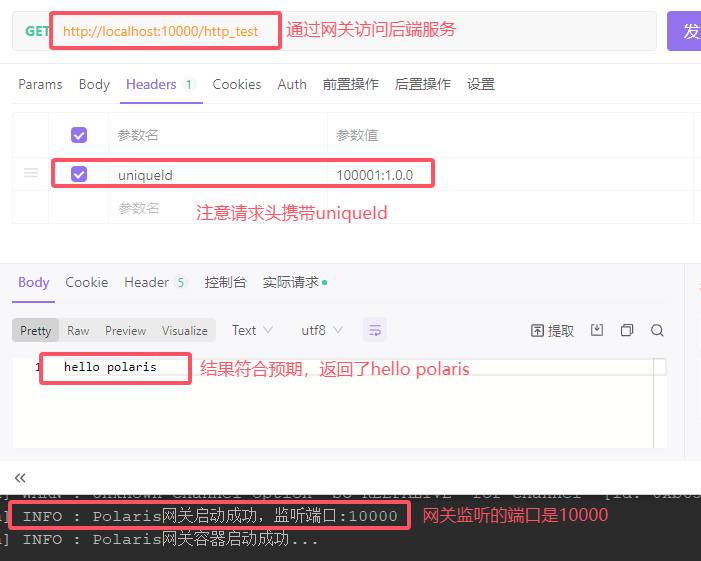The width and height of the screenshot is (701, 561).
Task: Copy the response body with copy icon
Action: (x=627, y=330)
